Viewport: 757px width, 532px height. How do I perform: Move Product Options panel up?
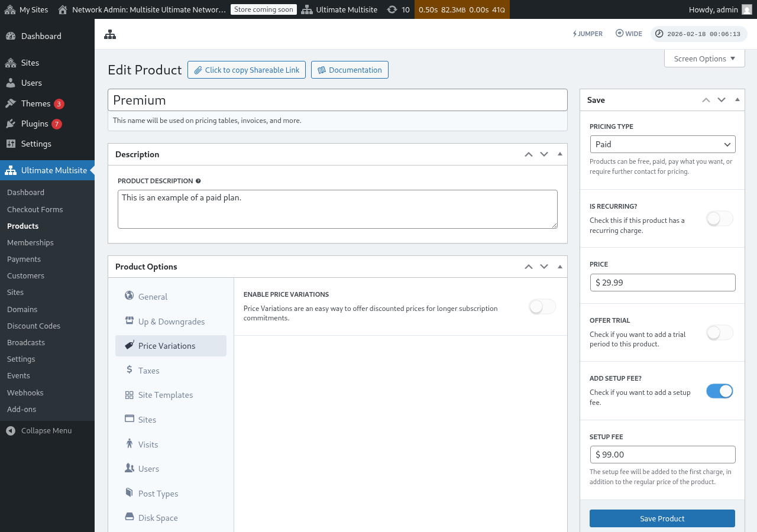529,267
